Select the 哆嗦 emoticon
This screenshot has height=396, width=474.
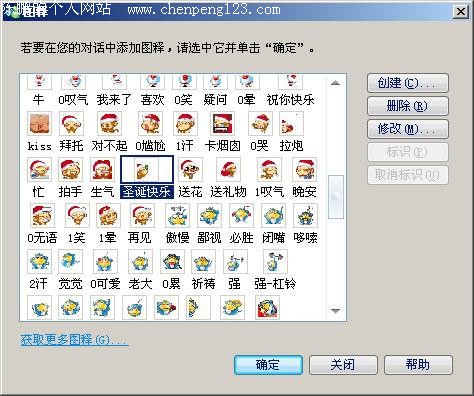pos(305,215)
